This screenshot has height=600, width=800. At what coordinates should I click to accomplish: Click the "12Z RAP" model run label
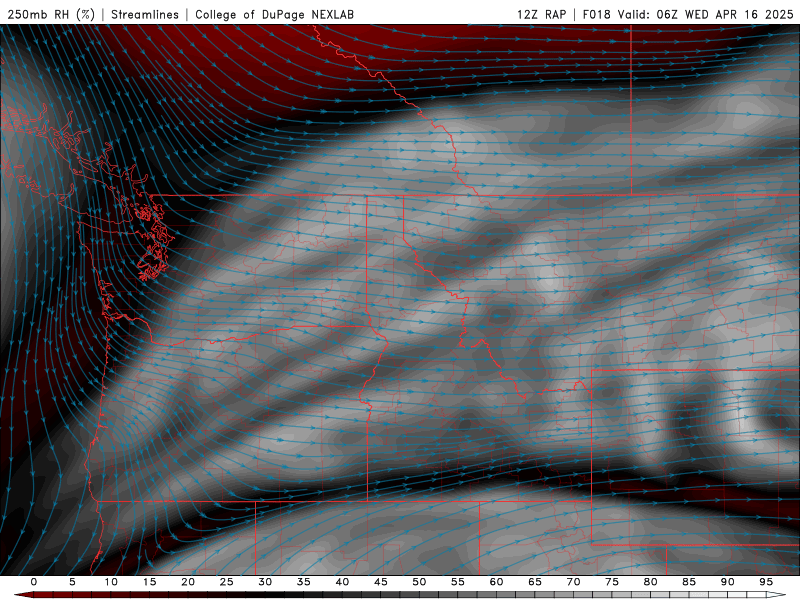coord(541,14)
